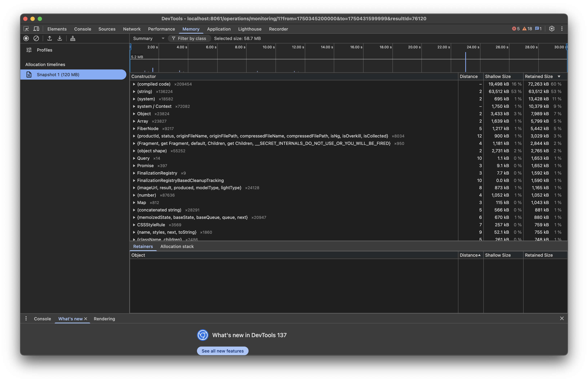Expand the FiberNode constructor row
Viewport: 588px width, 382px height.
pyautogui.click(x=134, y=129)
